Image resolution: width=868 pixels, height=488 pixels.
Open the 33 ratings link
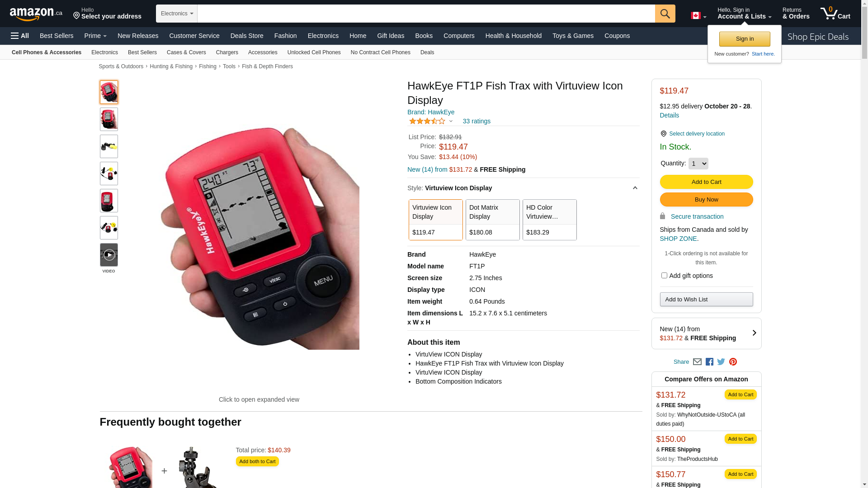pyautogui.click(x=476, y=121)
